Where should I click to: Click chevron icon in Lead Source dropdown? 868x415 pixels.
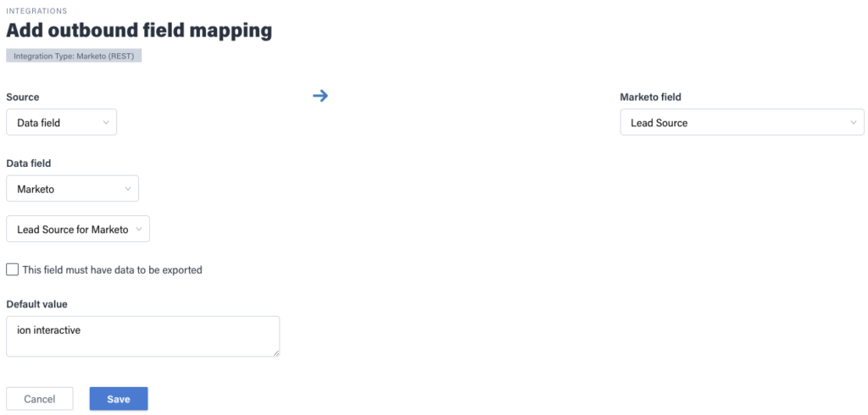(853, 123)
